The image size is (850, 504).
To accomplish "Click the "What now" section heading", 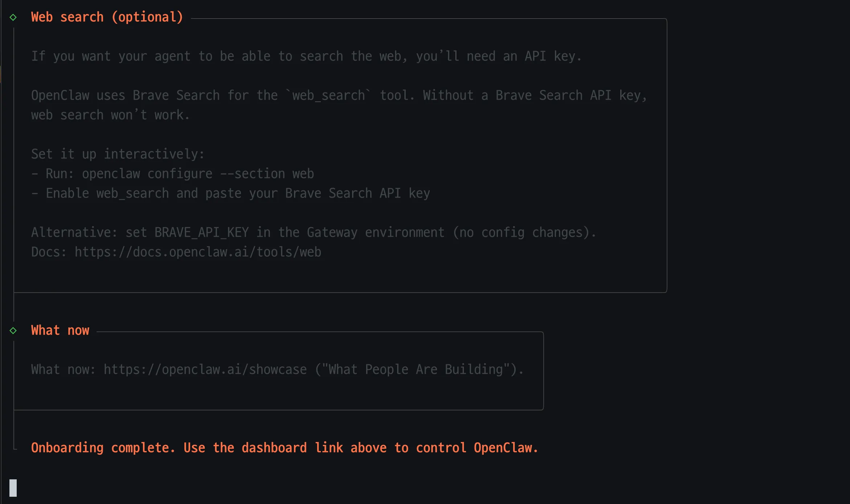I will (x=60, y=331).
